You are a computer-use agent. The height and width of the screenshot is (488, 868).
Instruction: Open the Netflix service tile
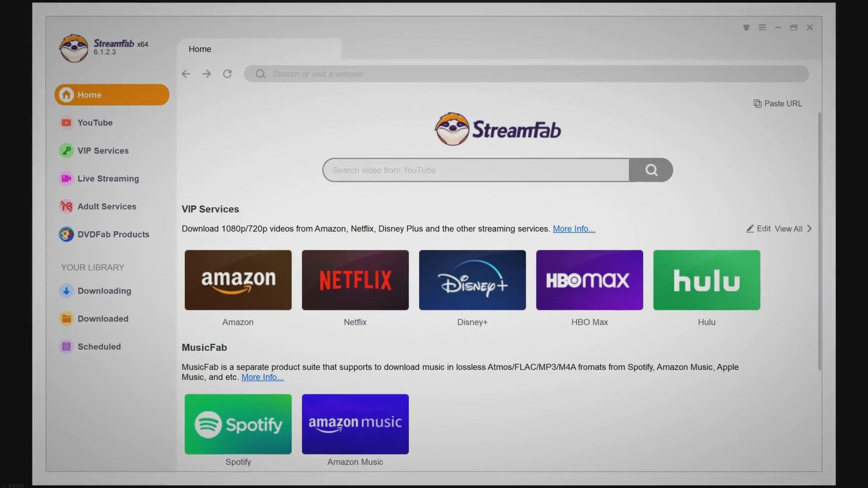coord(355,280)
